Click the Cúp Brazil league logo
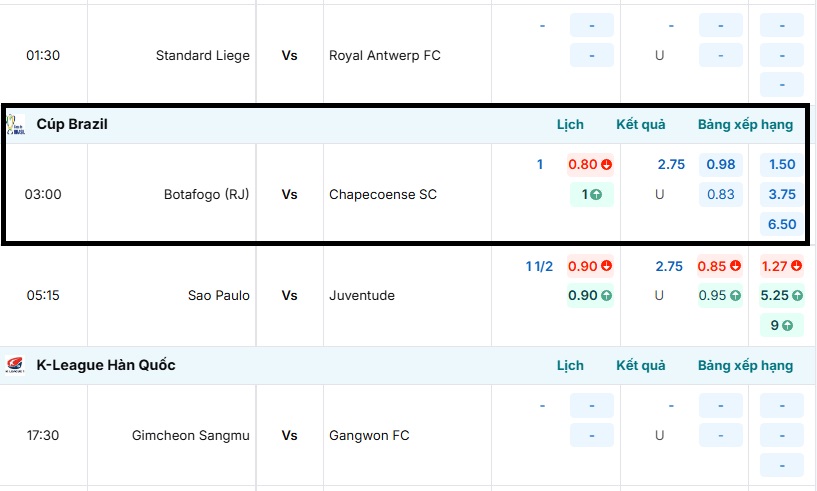 14,125
